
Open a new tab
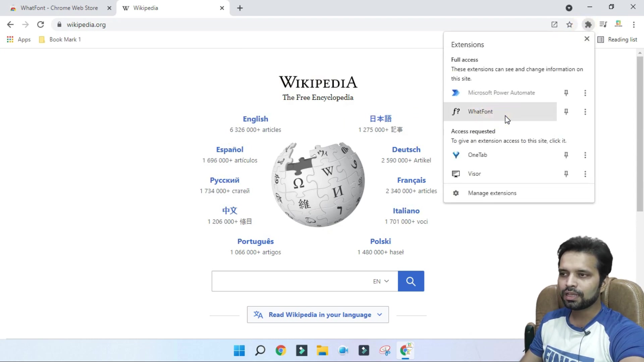240,8
